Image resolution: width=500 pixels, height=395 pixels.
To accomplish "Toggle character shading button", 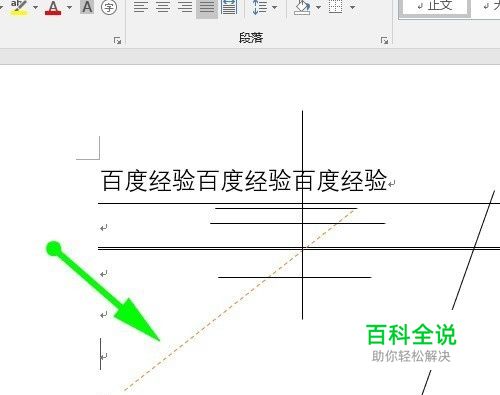I will point(87,7).
